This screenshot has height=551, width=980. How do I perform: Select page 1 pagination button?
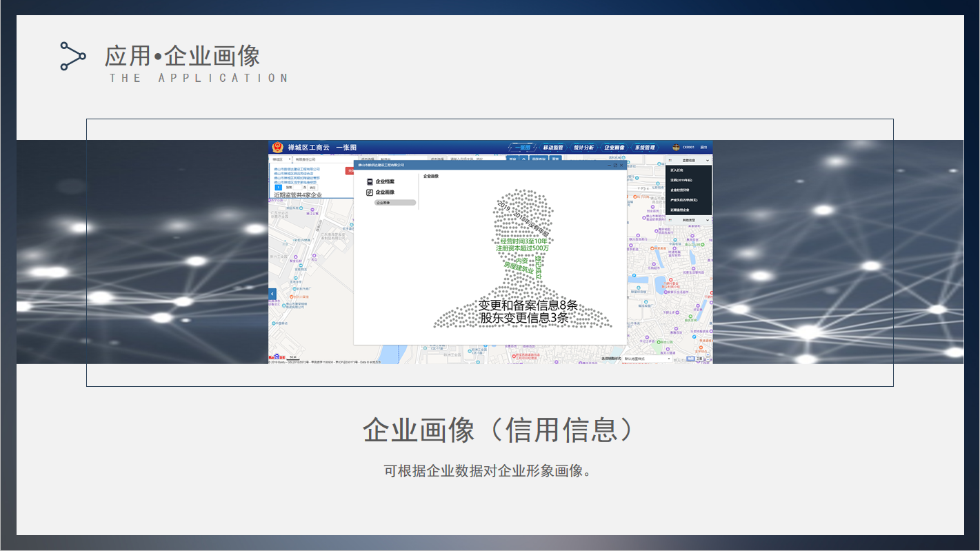279,188
